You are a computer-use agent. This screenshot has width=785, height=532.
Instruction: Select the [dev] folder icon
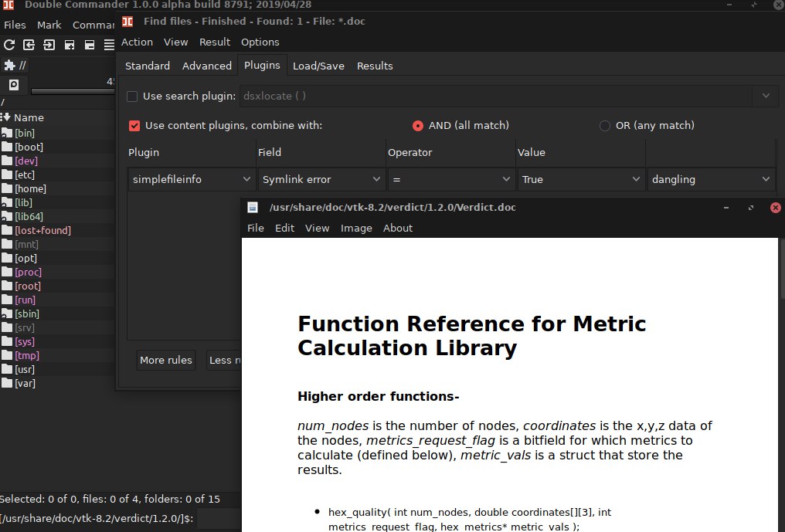click(6, 161)
